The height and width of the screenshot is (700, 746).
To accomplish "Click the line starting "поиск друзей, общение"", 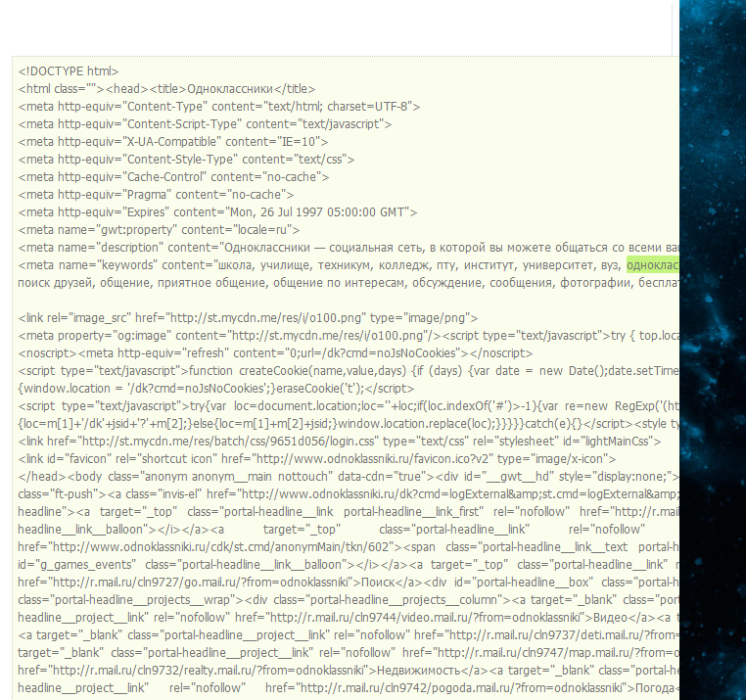I will coord(349,283).
